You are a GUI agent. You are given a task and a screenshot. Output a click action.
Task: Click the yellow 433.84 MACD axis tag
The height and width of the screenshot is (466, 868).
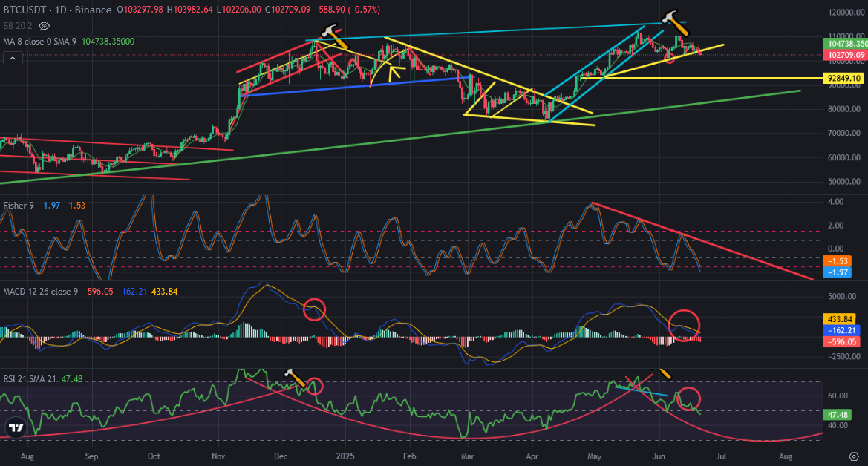841,319
